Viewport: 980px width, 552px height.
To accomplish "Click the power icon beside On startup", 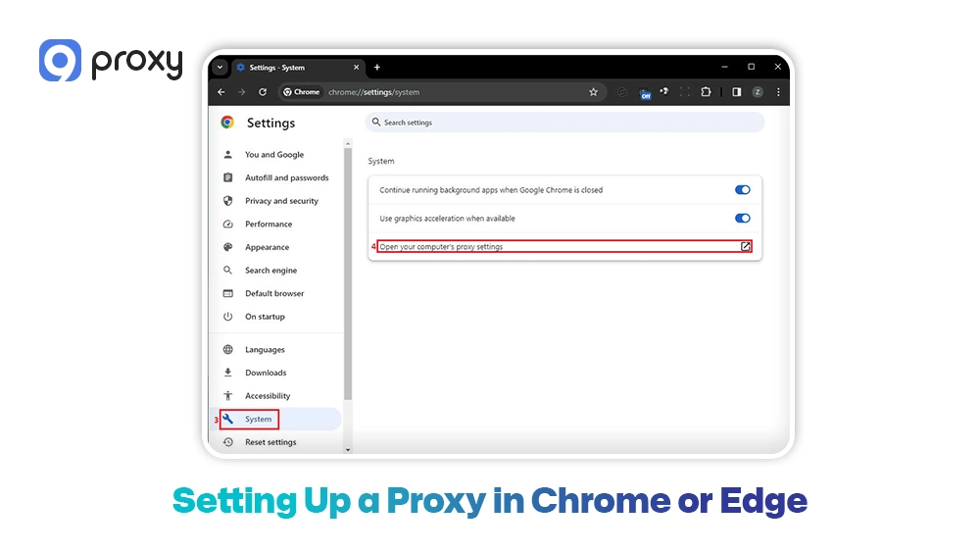I will [228, 317].
